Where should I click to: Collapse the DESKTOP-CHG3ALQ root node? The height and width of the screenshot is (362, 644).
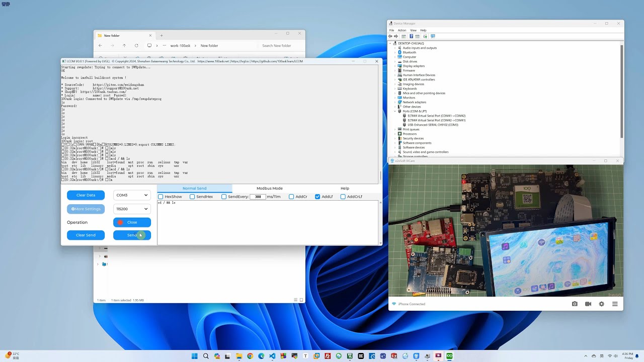click(390, 43)
